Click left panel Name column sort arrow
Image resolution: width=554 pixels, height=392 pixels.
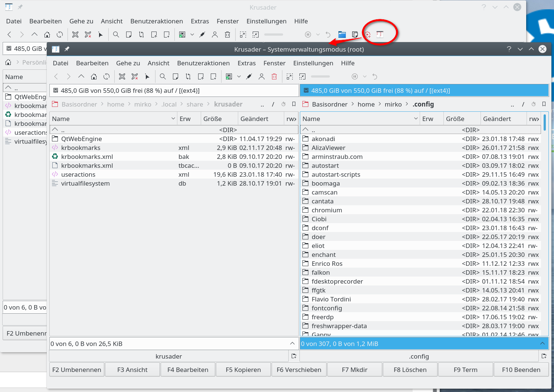[x=173, y=119]
